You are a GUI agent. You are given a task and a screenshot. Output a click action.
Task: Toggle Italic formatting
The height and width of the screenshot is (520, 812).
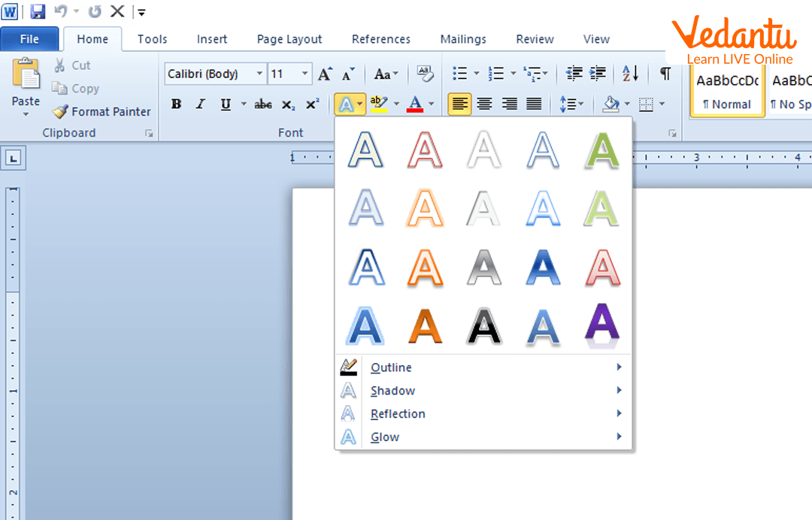click(x=200, y=104)
